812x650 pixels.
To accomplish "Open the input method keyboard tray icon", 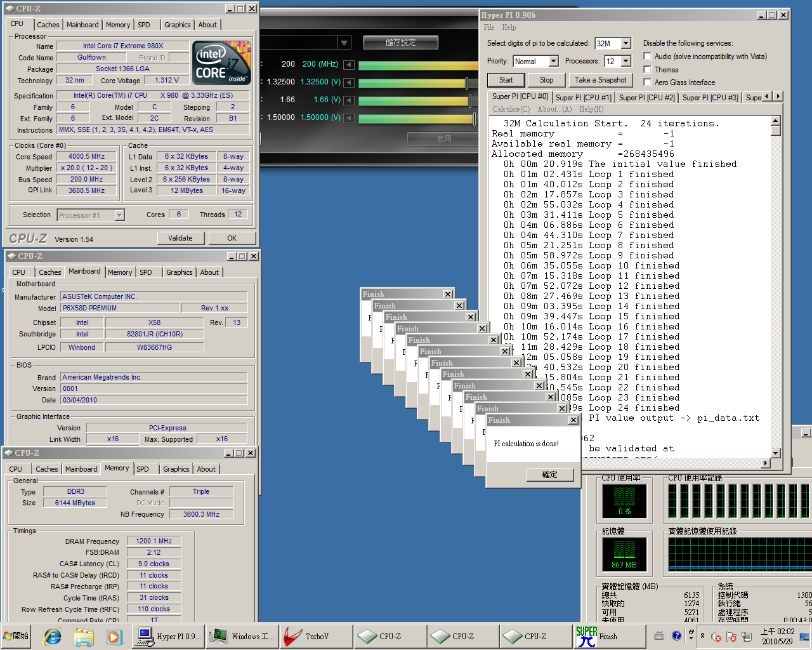I will [659, 635].
